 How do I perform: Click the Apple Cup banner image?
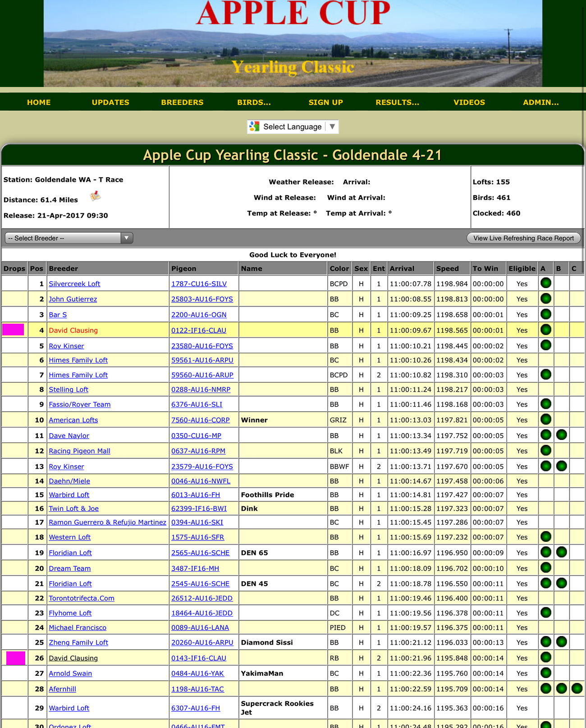pos(293,43)
